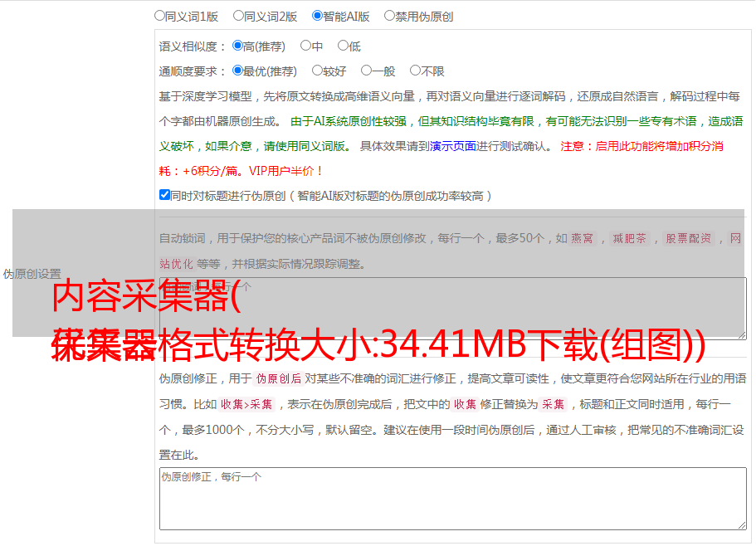Set 通顺度要求 to 较好

point(317,71)
